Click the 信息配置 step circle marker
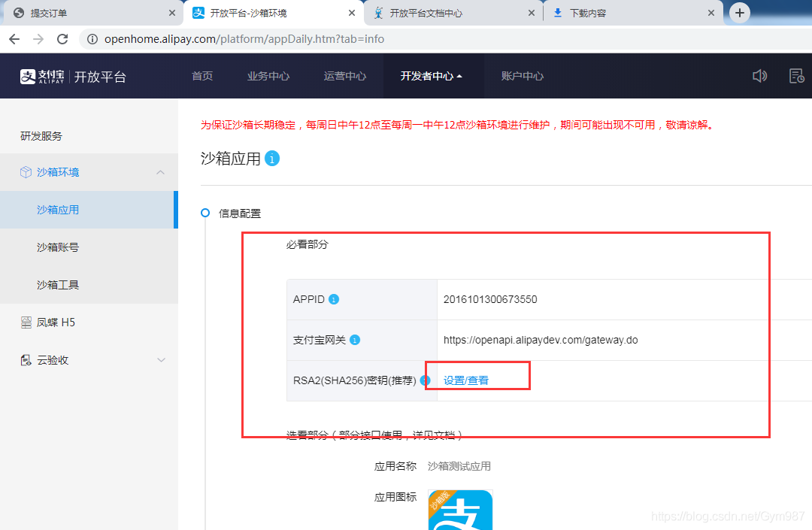The width and height of the screenshot is (812, 530). point(205,213)
